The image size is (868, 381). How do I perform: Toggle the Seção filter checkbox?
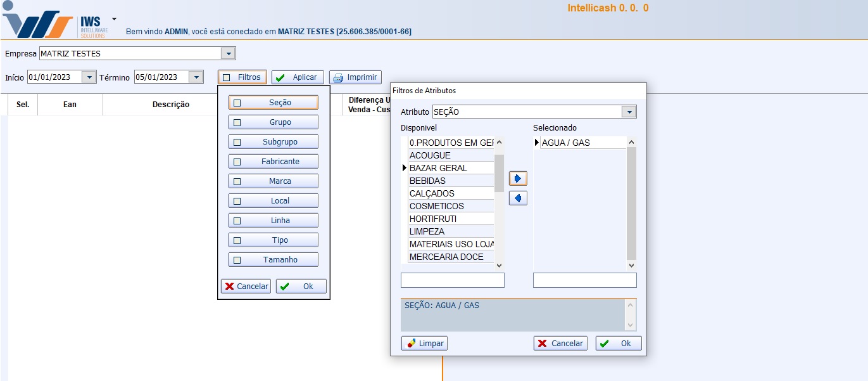[x=237, y=103]
